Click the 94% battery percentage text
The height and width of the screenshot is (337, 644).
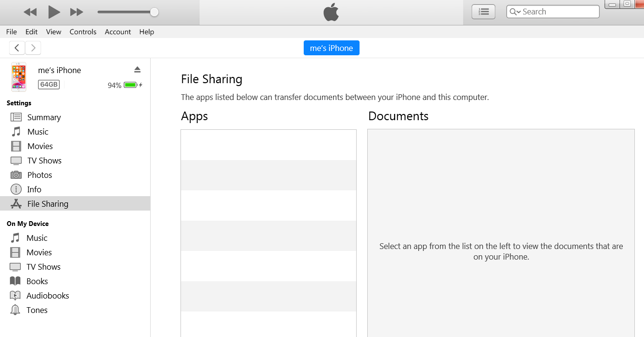point(115,86)
